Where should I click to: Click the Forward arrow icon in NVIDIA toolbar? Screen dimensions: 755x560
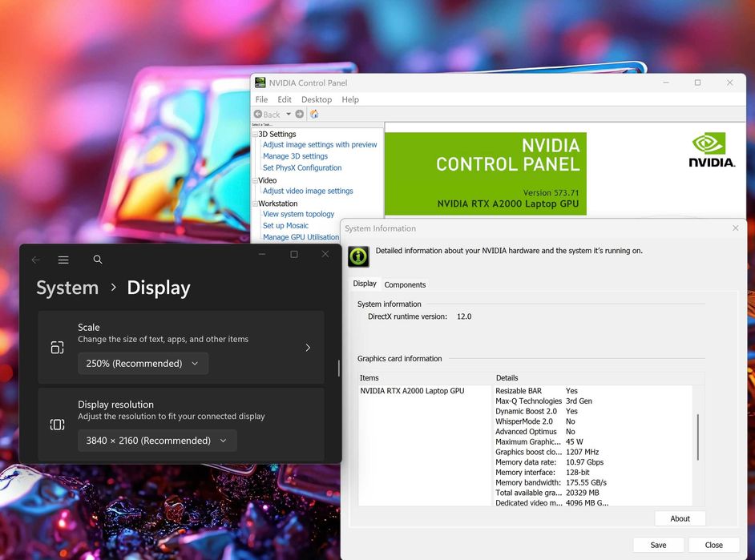click(x=300, y=114)
